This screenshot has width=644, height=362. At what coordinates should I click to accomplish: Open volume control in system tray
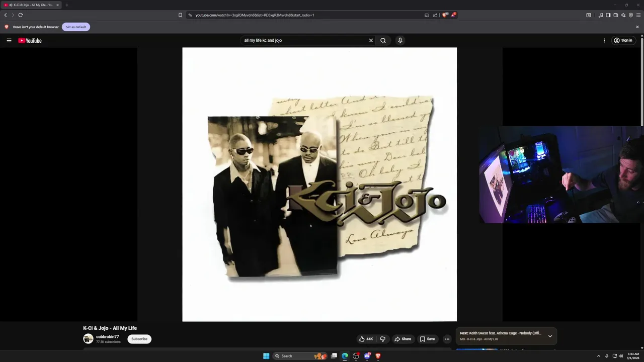click(x=621, y=356)
